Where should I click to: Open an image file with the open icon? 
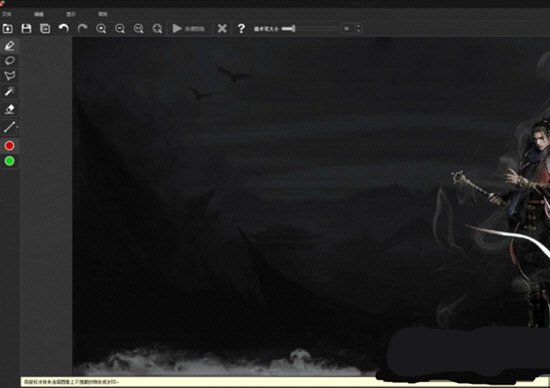pos(8,28)
